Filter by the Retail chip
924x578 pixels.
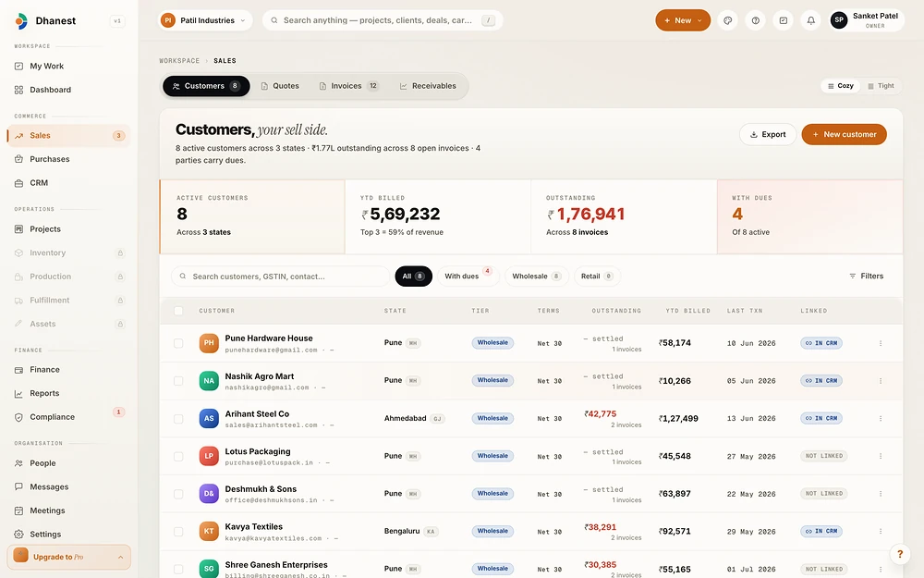597,276
